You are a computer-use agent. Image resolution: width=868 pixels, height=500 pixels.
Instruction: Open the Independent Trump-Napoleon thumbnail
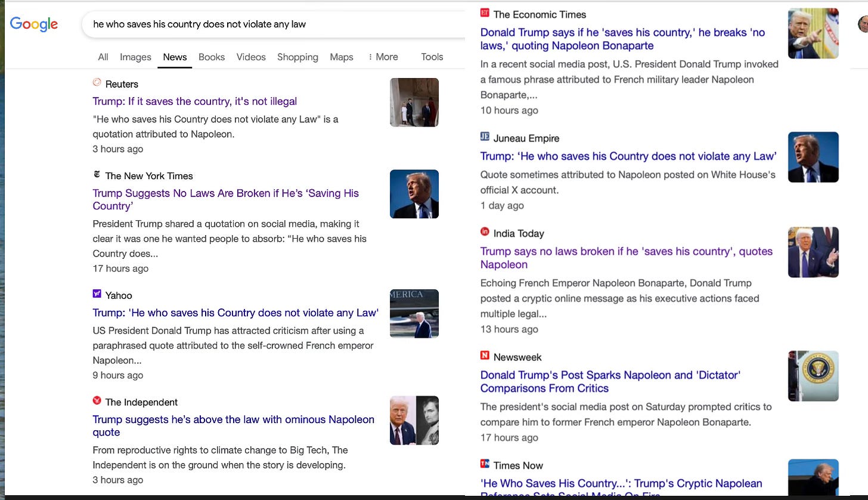pos(414,421)
